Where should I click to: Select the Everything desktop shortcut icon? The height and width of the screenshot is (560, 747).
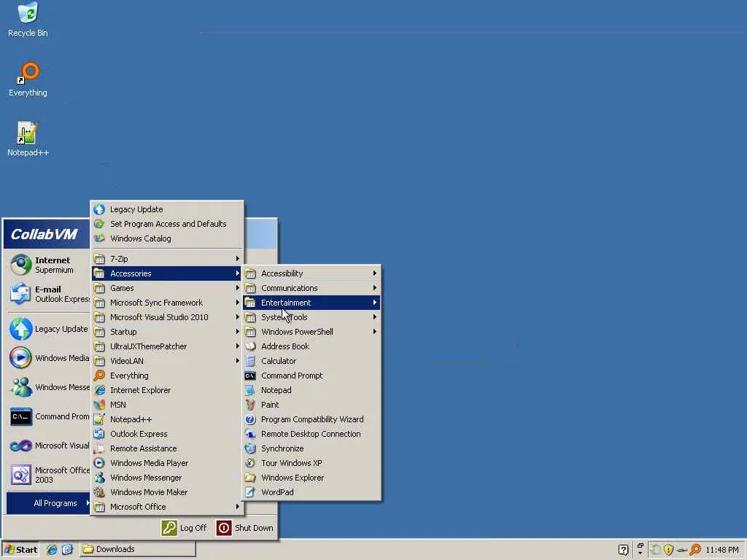pyautogui.click(x=28, y=73)
